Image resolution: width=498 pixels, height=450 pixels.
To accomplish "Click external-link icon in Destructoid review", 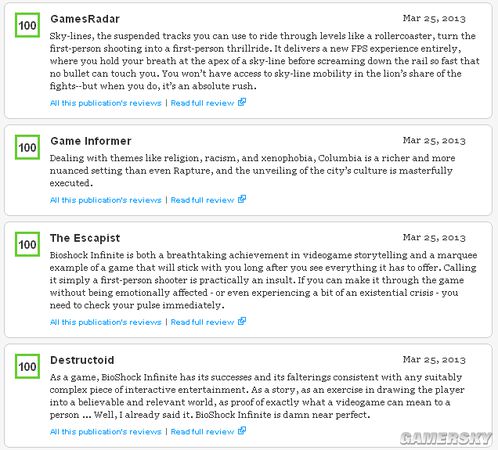I will [x=242, y=431].
